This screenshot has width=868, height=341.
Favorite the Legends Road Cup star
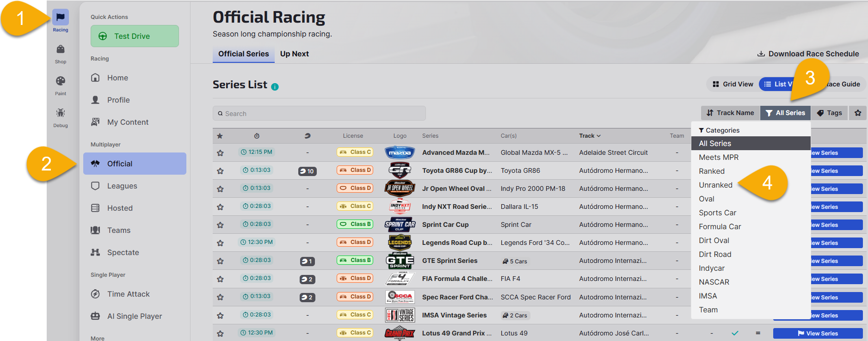pyautogui.click(x=220, y=243)
